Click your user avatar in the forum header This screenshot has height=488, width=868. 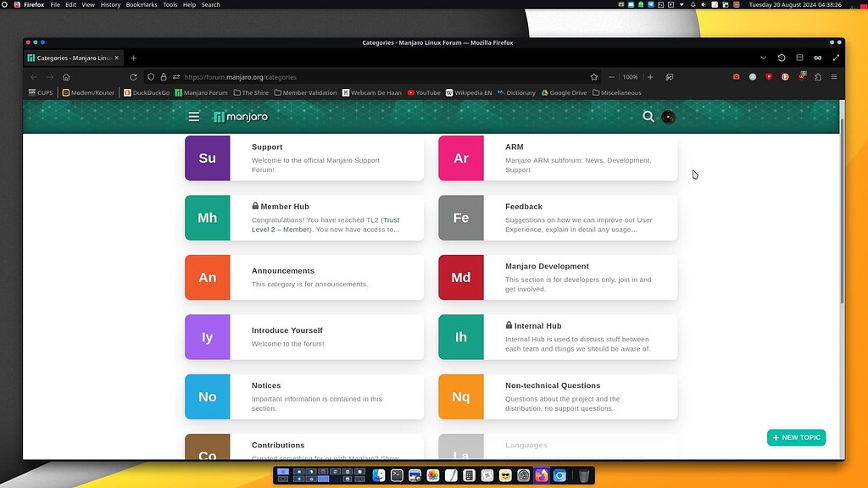click(668, 117)
